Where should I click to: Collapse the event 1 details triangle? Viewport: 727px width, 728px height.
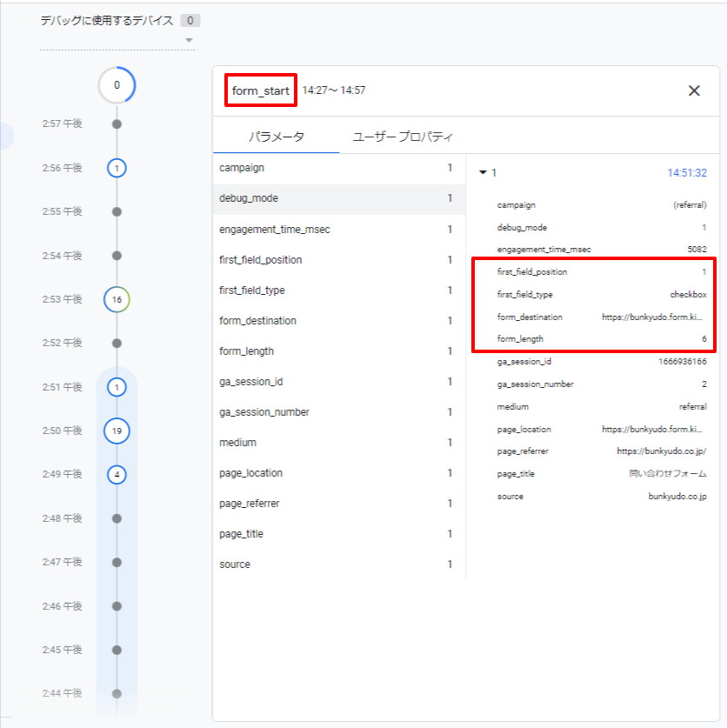(x=483, y=173)
